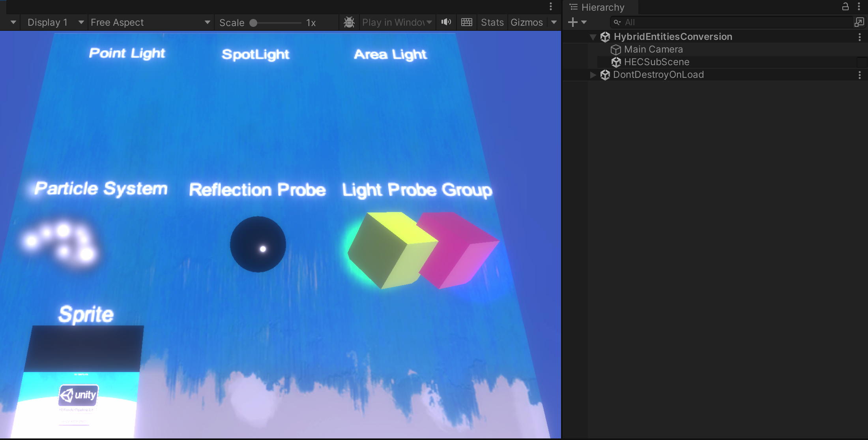Image resolution: width=868 pixels, height=440 pixels.
Task: Open HybridEntitiesConversion scene options menu
Action: pyautogui.click(x=859, y=37)
